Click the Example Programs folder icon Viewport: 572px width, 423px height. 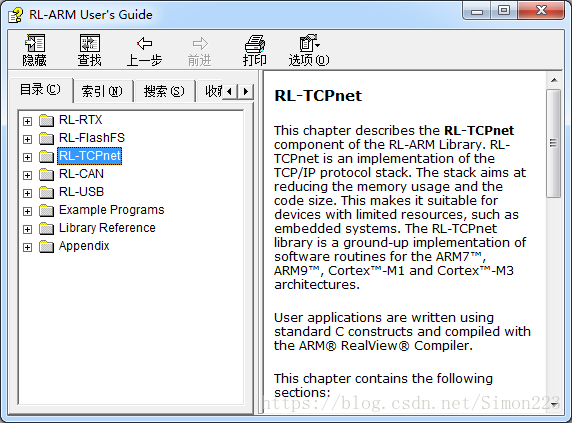coord(46,210)
